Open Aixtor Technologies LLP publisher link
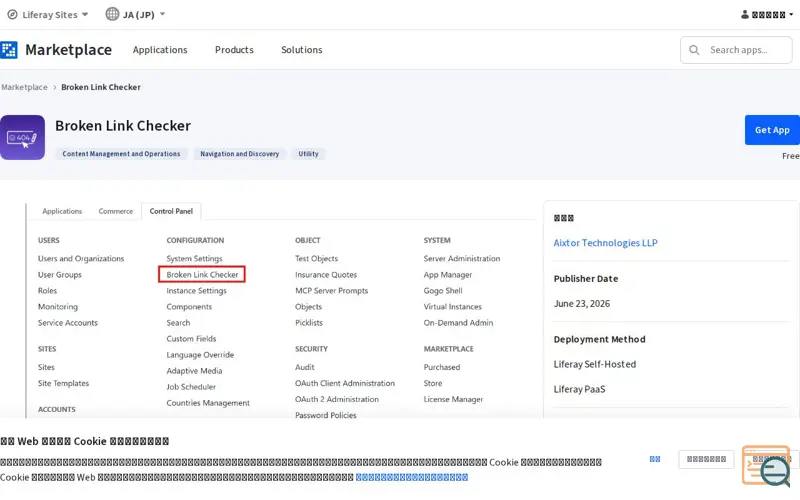The height and width of the screenshot is (500, 800). click(605, 243)
